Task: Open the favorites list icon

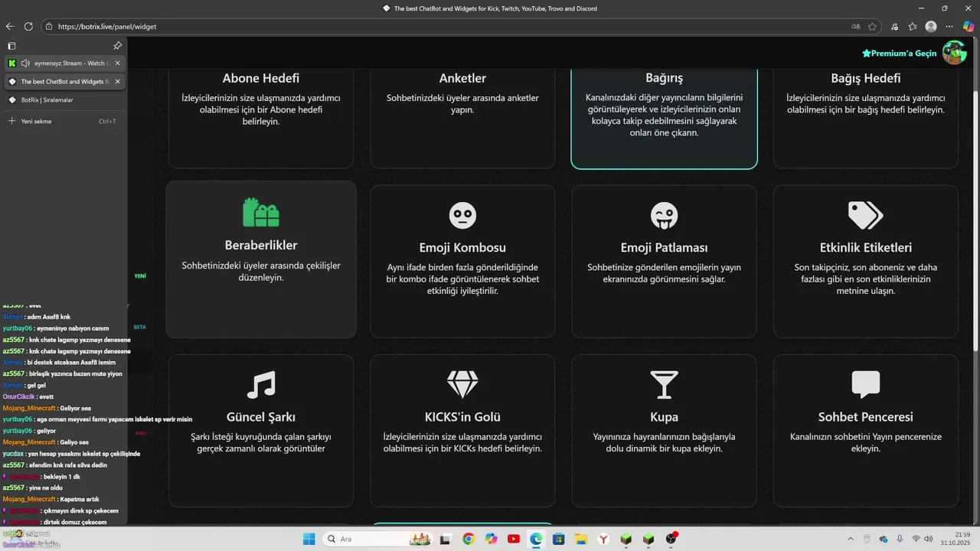Action: point(913,26)
